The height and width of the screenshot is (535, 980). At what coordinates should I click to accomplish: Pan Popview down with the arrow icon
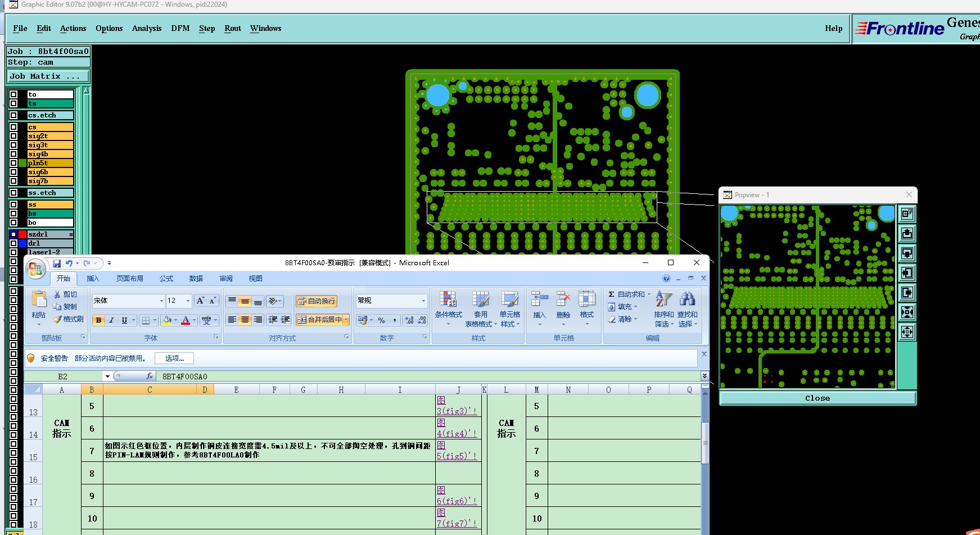point(907,253)
